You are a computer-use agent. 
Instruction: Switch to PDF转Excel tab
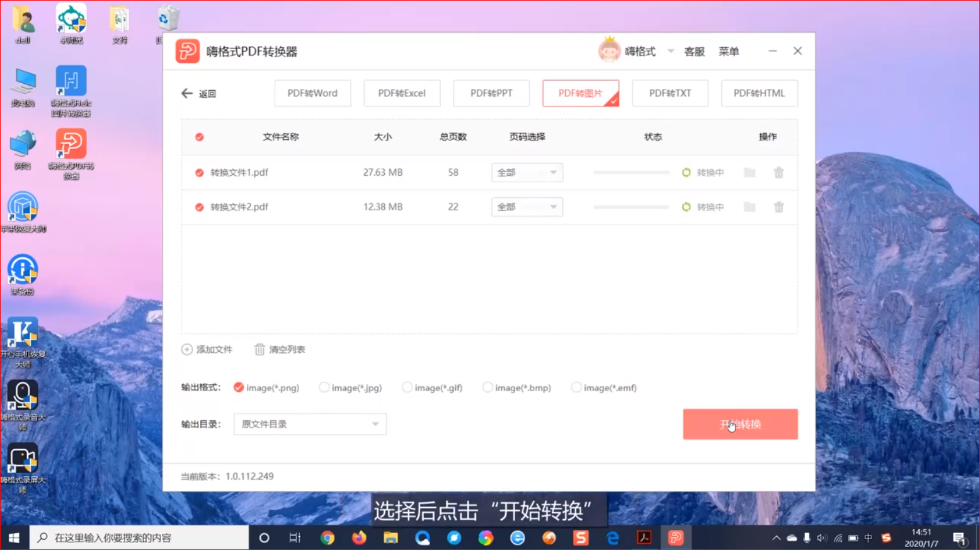click(x=402, y=93)
